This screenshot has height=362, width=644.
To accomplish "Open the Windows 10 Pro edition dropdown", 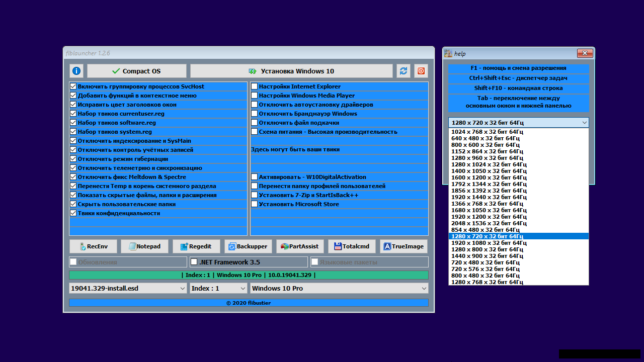I will point(339,288).
